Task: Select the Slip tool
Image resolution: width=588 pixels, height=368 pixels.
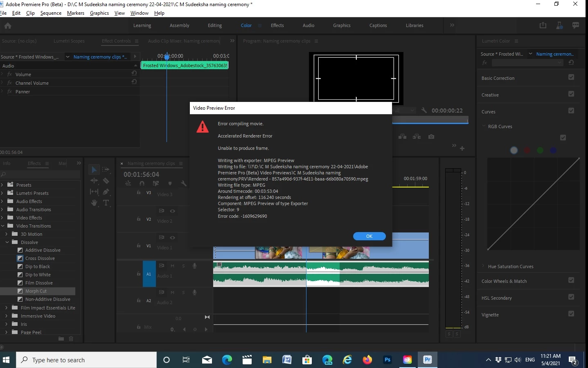Action: click(94, 192)
